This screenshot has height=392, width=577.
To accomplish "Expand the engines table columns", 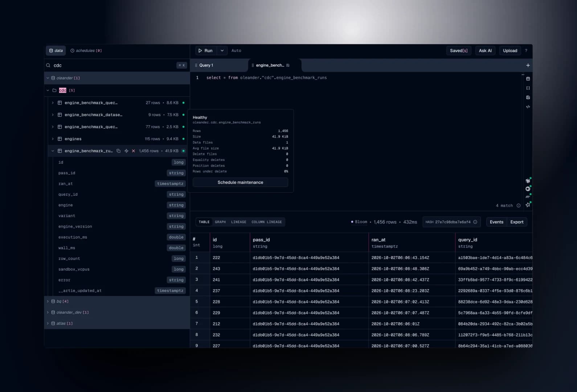I will (x=53, y=139).
